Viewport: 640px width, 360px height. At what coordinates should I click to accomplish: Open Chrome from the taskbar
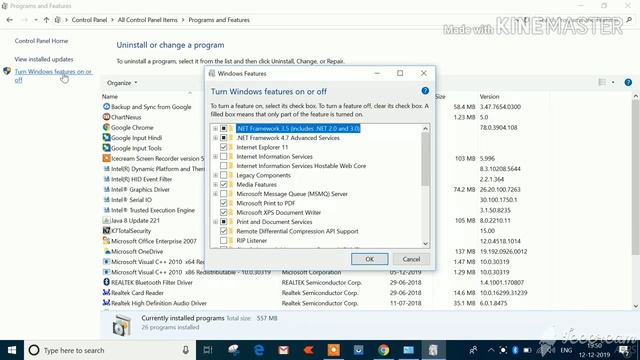point(383,350)
